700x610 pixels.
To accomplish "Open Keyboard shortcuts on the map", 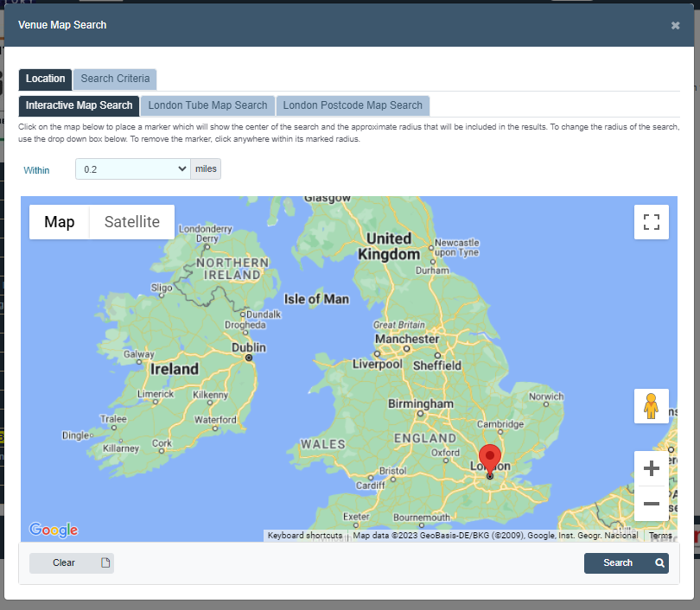I will coord(305,536).
